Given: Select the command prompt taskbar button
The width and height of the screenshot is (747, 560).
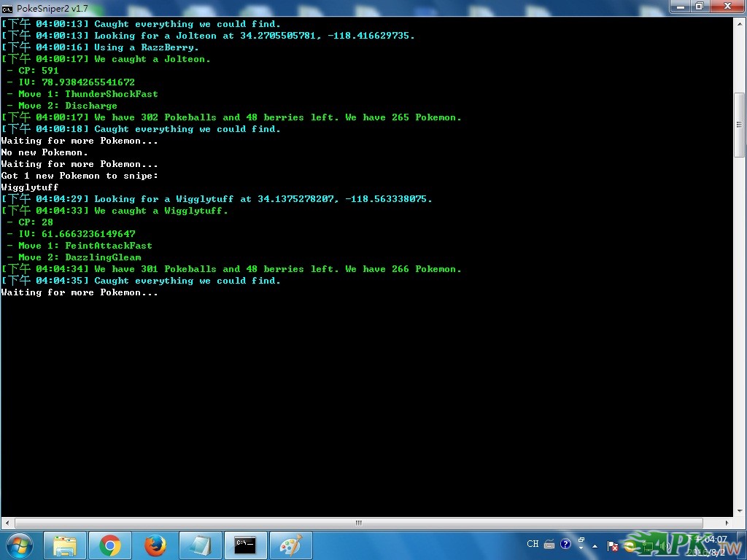Looking at the screenshot, I should pyautogui.click(x=245, y=545).
